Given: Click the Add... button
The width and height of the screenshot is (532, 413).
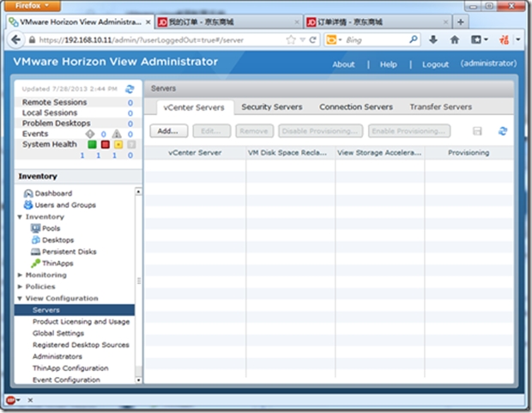Looking at the screenshot, I should tap(169, 131).
